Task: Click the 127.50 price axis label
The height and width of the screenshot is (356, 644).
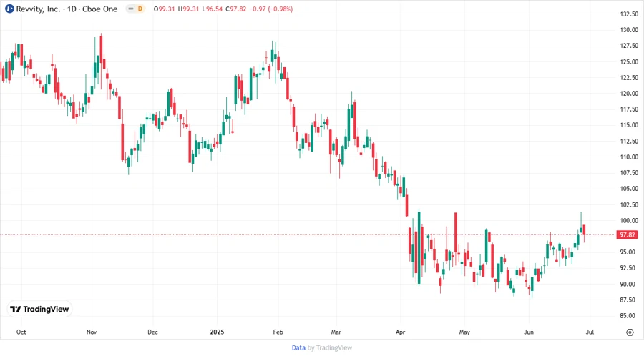Action: [629, 46]
